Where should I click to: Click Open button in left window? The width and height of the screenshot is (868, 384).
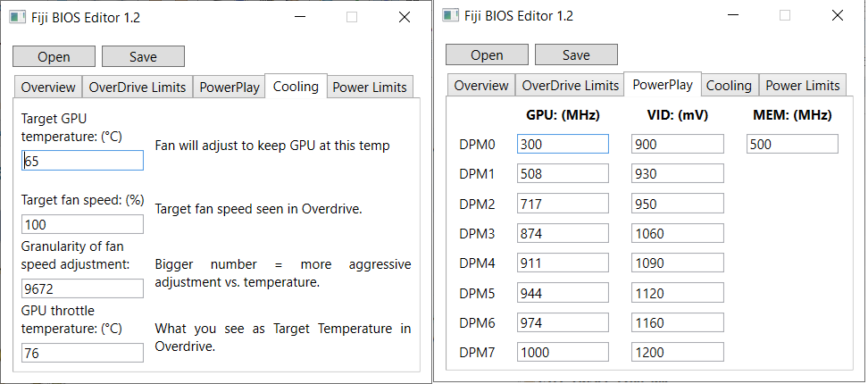[54, 56]
